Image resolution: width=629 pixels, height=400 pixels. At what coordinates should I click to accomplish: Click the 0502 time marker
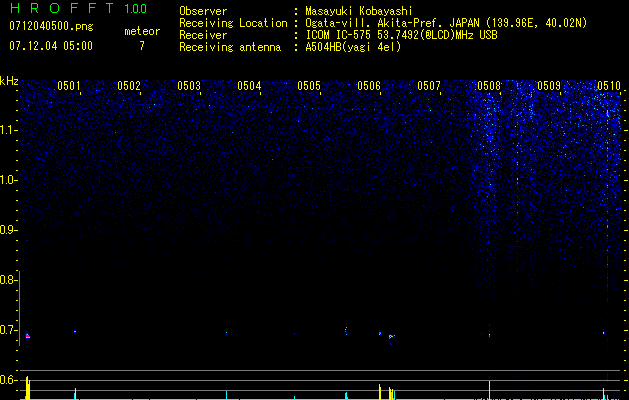129,86
